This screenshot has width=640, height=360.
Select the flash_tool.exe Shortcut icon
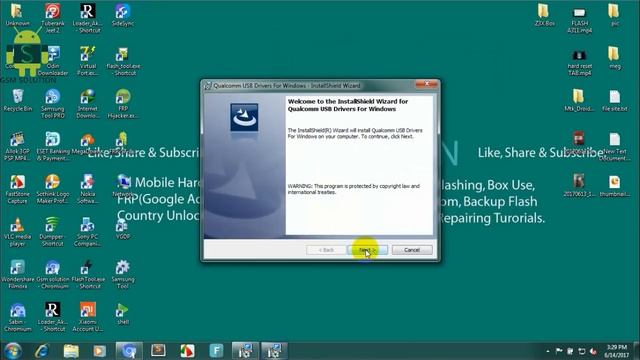point(123,61)
